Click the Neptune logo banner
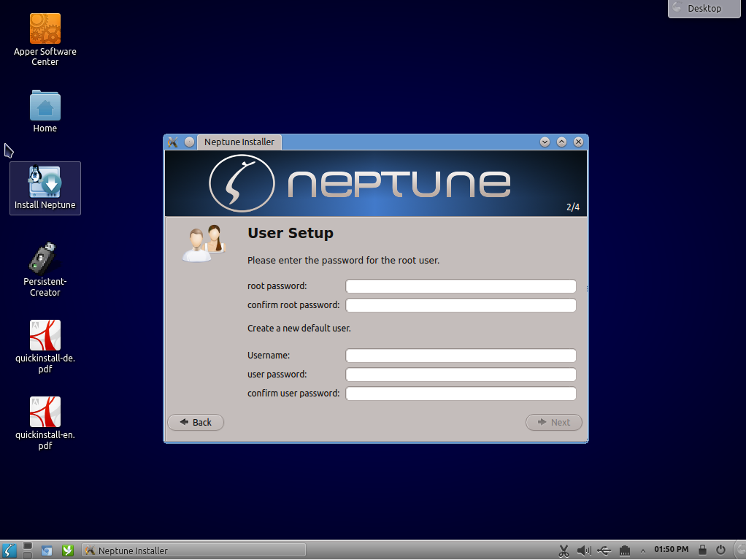 tap(376, 183)
